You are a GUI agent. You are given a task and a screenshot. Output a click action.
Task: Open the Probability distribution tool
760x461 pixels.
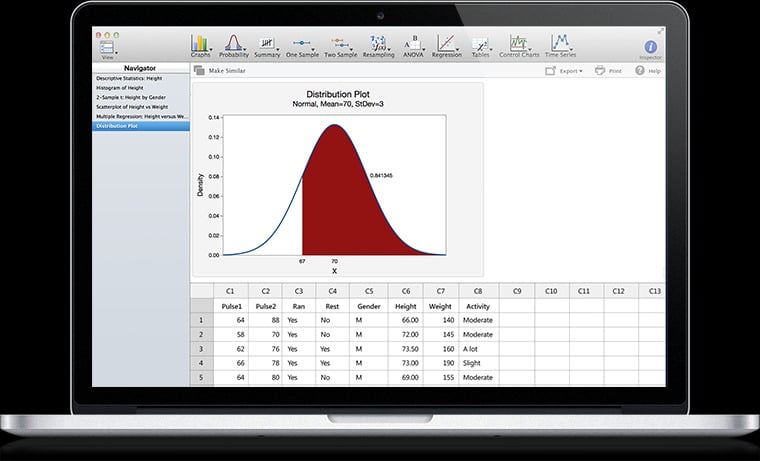tap(234, 46)
